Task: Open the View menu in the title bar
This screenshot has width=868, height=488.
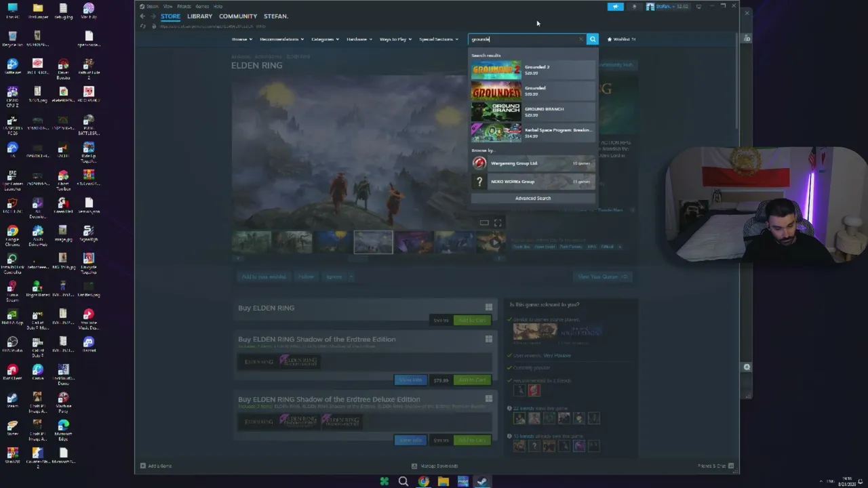Action: 167,6
